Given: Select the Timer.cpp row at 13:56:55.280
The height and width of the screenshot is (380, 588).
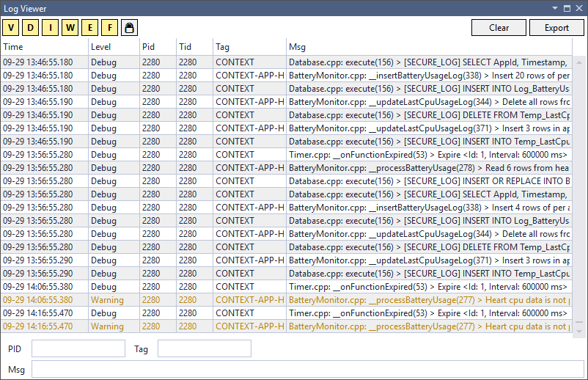Looking at the screenshot, I should (x=286, y=155).
